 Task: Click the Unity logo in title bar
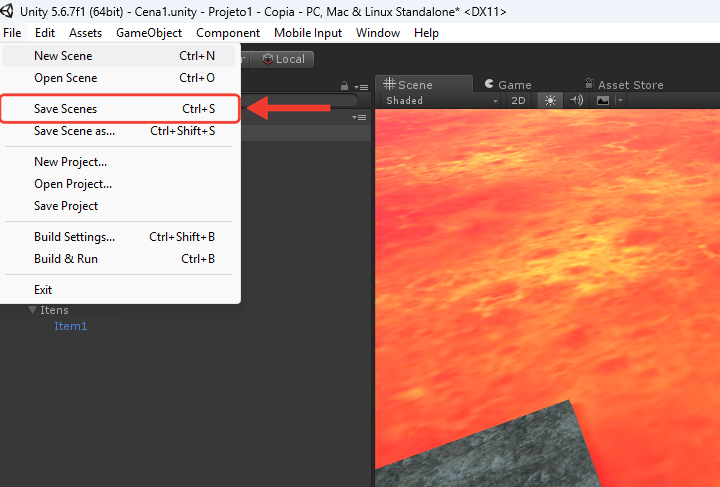coord(7,11)
